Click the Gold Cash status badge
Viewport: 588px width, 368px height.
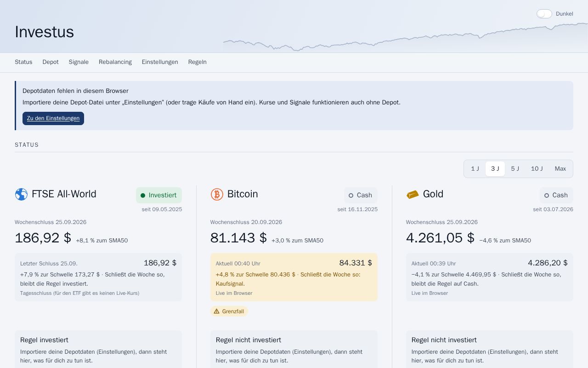pyautogui.click(x=556, y=195)
